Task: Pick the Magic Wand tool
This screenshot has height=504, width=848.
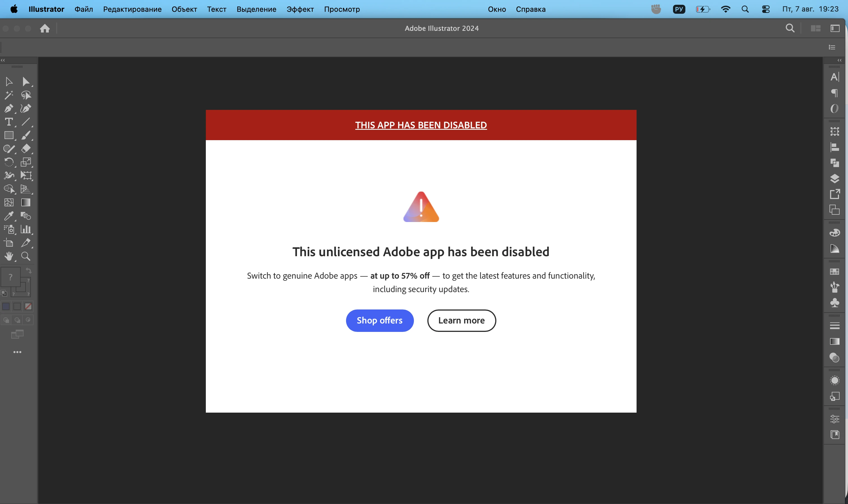Action: (9, 95)
